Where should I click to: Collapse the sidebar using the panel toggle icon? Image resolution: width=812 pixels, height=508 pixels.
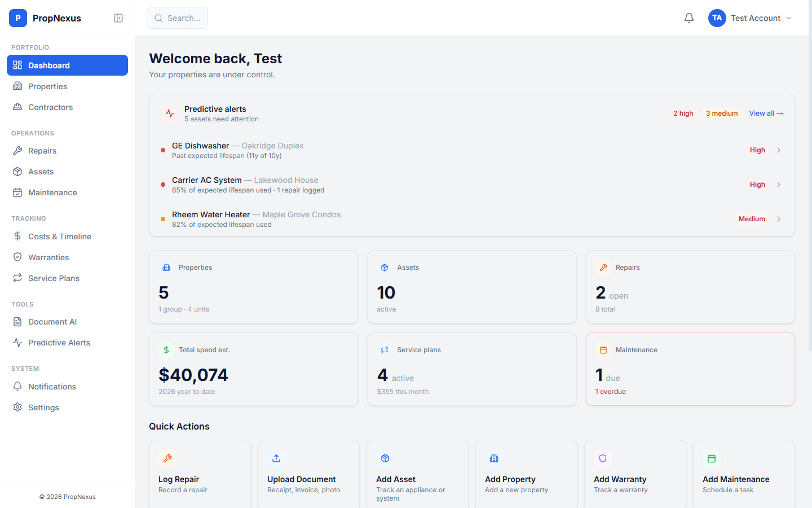coord(118,17)
